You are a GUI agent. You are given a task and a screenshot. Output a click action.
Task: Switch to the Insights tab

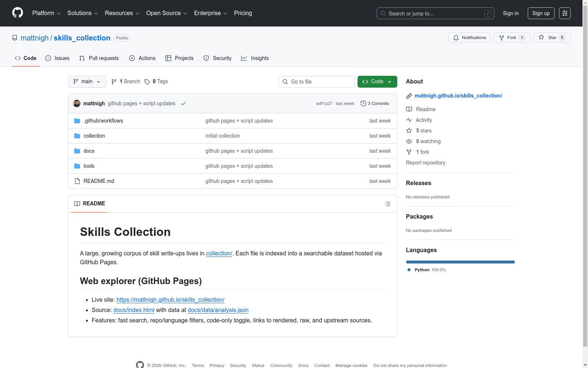coord(255,58)
